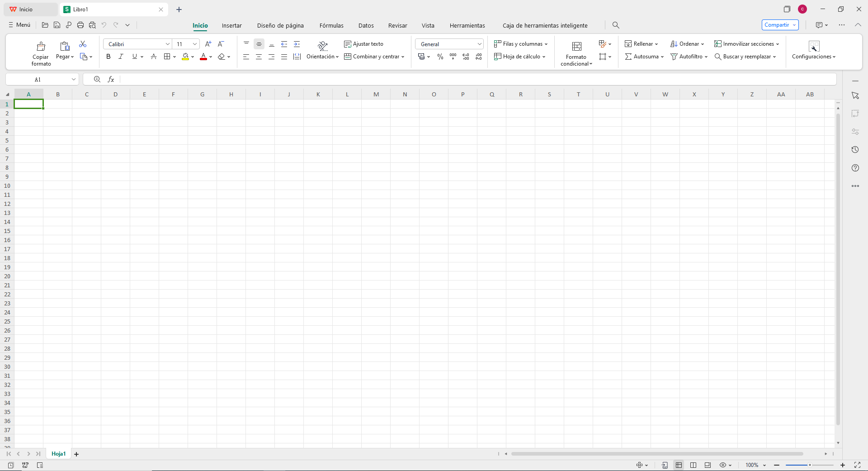Open the Formato condicional tool

pyautogui.click(x=576, y=52)
